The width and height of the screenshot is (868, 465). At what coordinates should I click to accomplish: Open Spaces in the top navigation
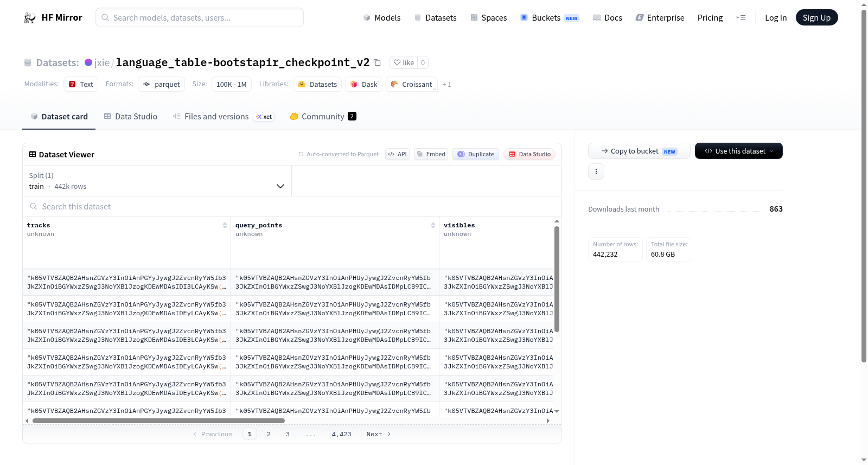coord(488,17)
